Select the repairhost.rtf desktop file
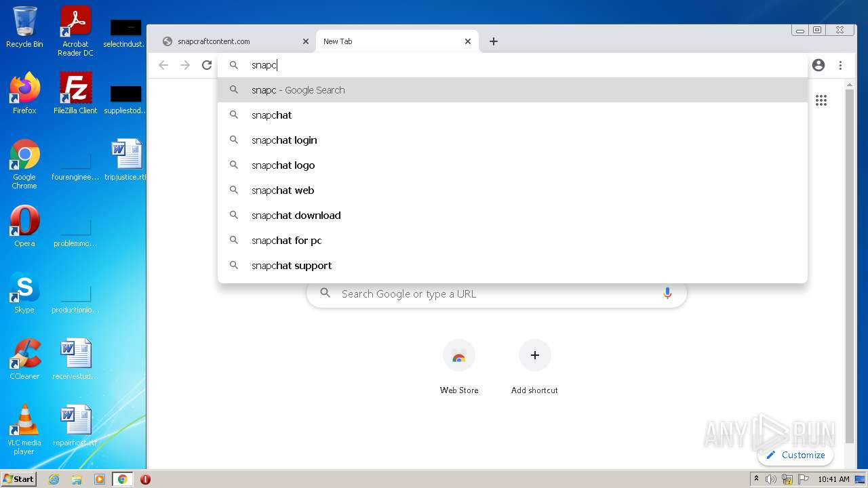868x488 pixels. pos(75,426)
